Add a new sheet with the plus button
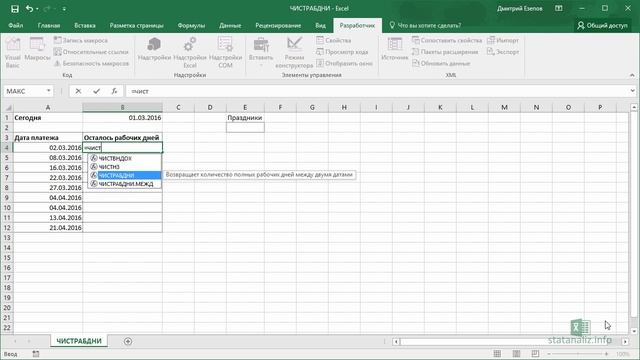Viewport: 640px width, 360px height. point(128,341)
